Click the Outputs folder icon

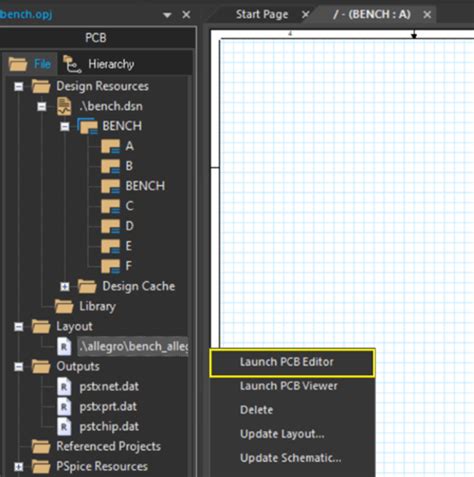[x=41, y=366]
